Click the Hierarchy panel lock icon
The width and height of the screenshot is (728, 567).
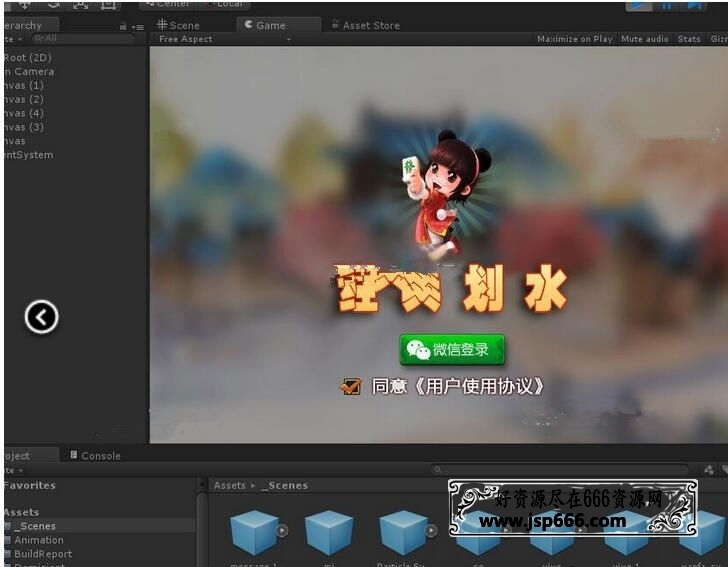[123, 26]
